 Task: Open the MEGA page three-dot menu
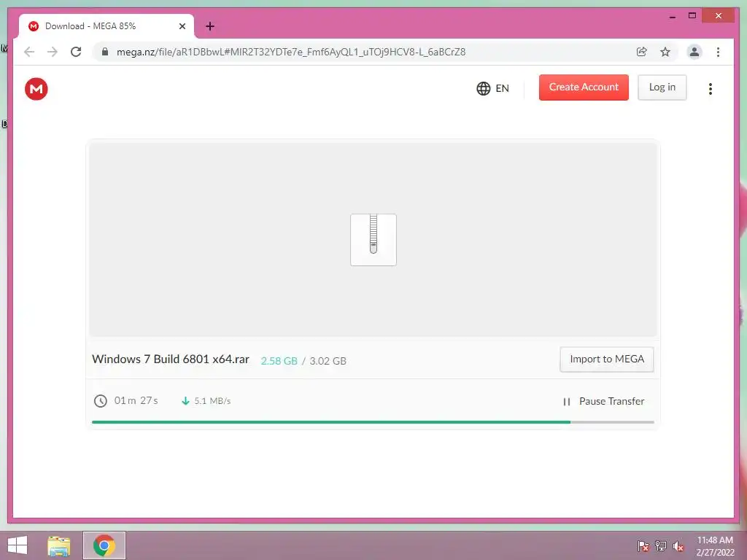(x=710, y=88)
